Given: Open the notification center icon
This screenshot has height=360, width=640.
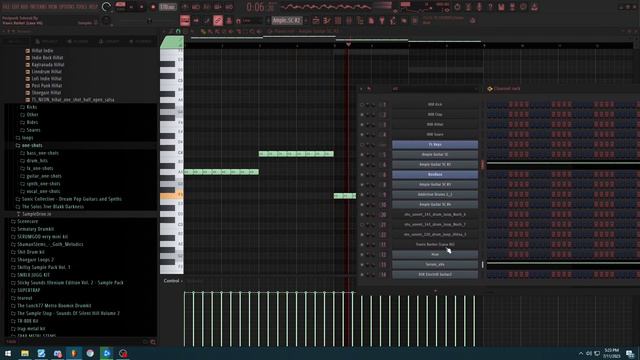Looking at the screenshot, I should coord(630,353).
